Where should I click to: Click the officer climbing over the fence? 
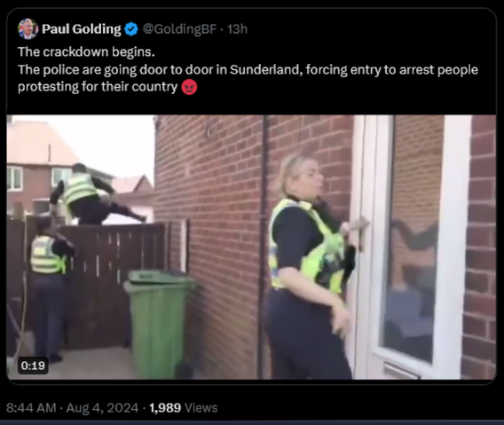(x=90, y=194)
